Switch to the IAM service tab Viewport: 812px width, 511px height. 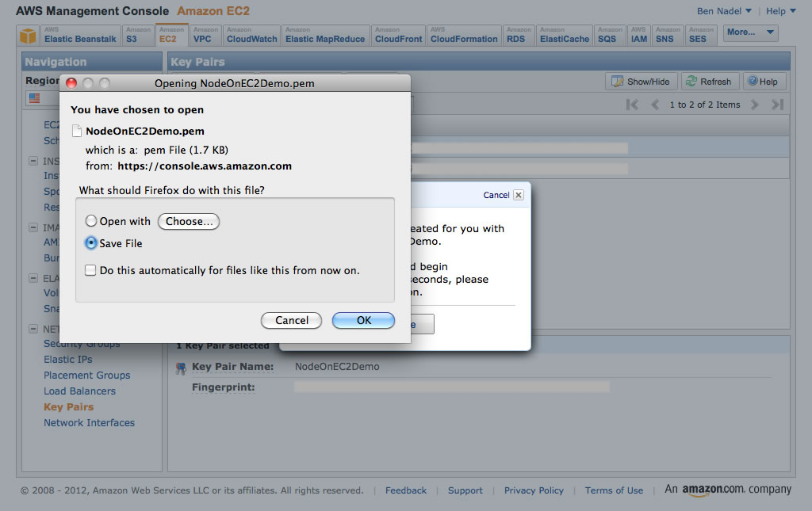coord(639,36)
